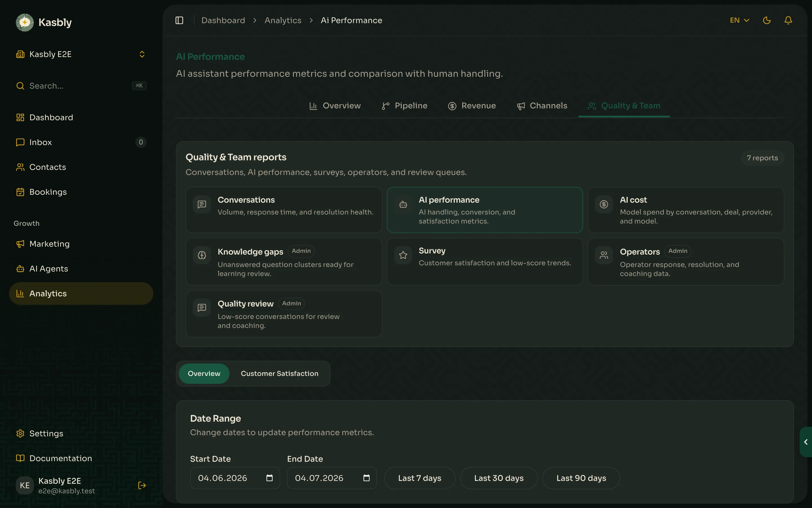Select the Quality & Team tab
Viewport: 812px width, 508px height.
[x=624, y=106]
